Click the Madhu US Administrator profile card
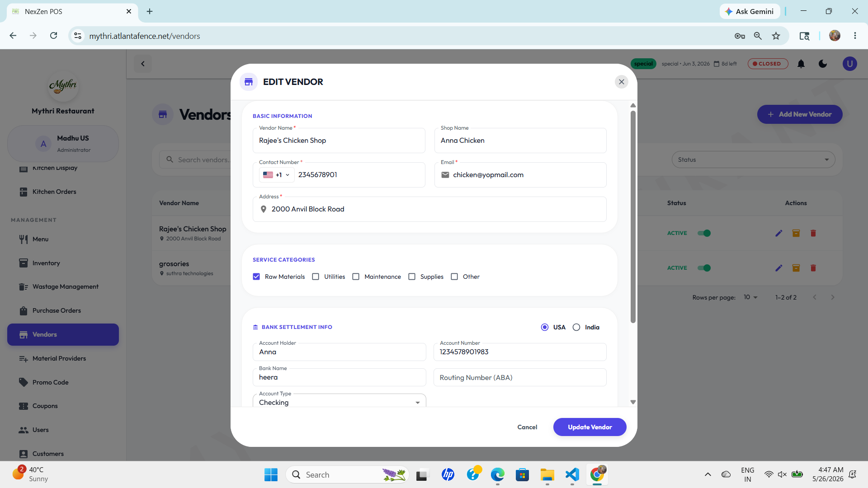 (63, 144)
